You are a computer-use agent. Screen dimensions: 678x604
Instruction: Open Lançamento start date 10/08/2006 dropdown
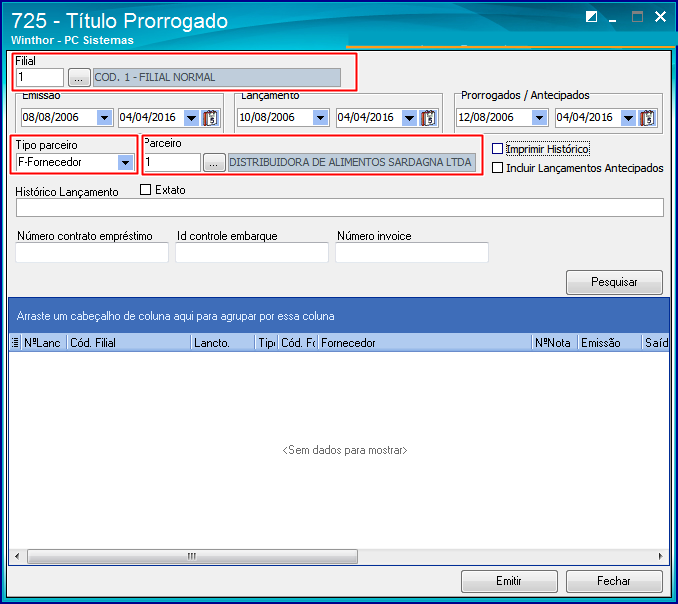click(320, 118)
